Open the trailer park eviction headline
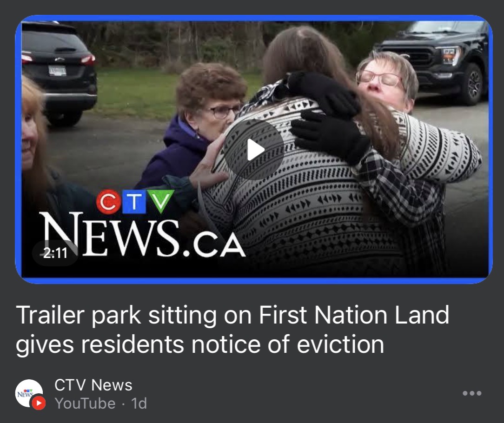The height and width of the screenshot is (423, 504). pos(232,330)
